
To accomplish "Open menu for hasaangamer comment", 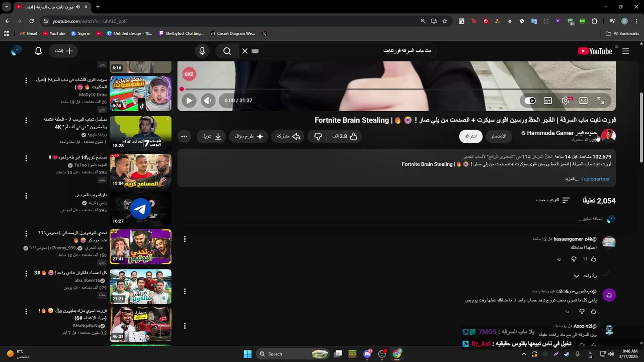I will tap(185, 239).
